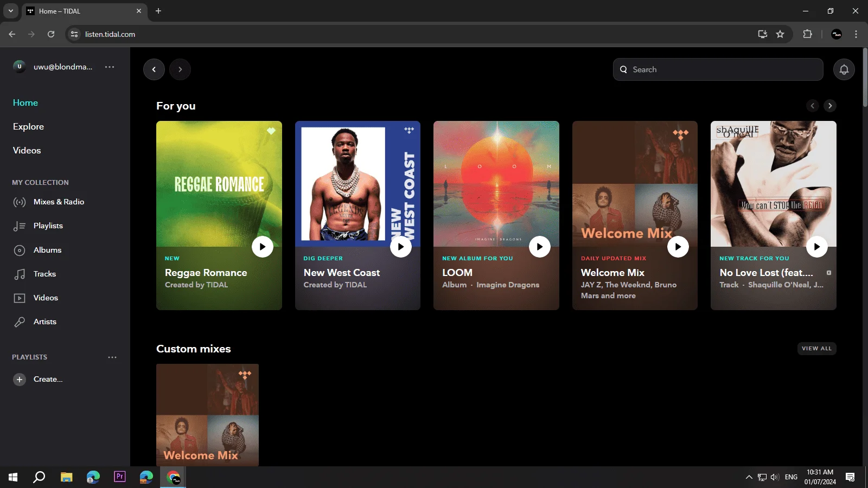Play the New West Coast playlist
Image resolution: width=868 pixels, height=488 pixels.
pyautogui.click(x=401, y=247)
